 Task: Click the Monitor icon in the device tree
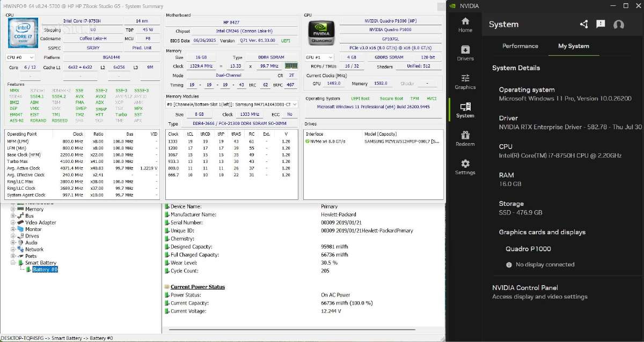coord(20,229)
